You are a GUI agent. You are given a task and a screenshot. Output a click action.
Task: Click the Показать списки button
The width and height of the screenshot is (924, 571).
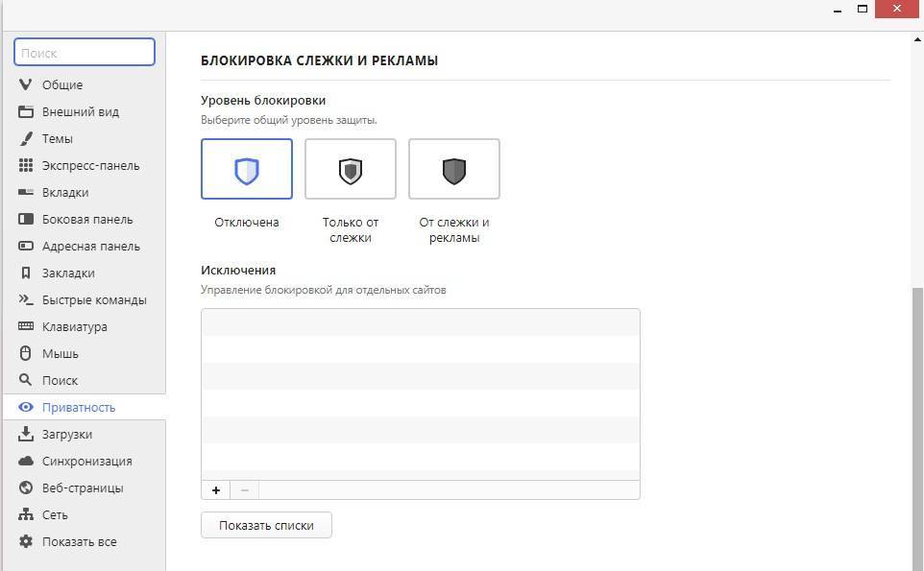pos(266,525)
